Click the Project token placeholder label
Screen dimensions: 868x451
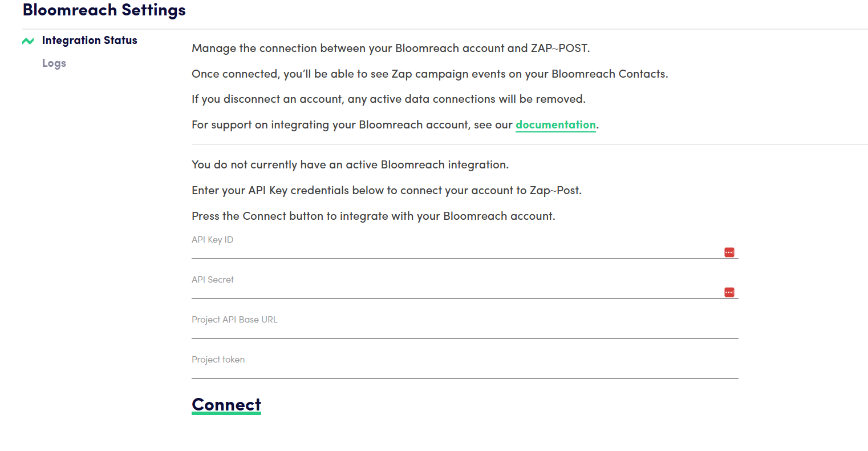(218, 359)
